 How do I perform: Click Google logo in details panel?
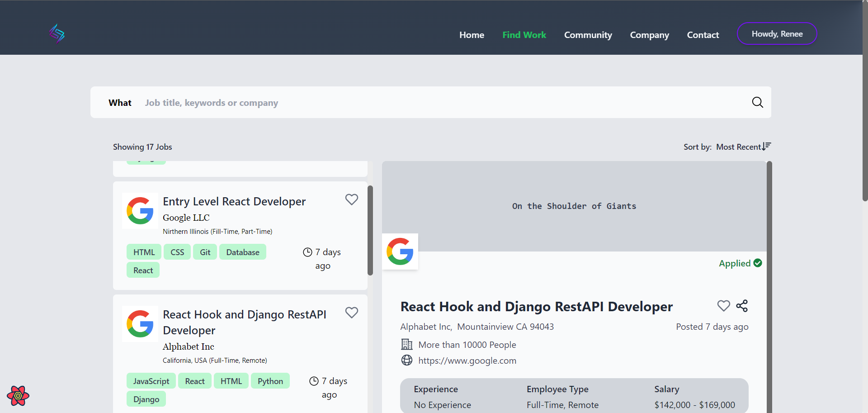400,252
